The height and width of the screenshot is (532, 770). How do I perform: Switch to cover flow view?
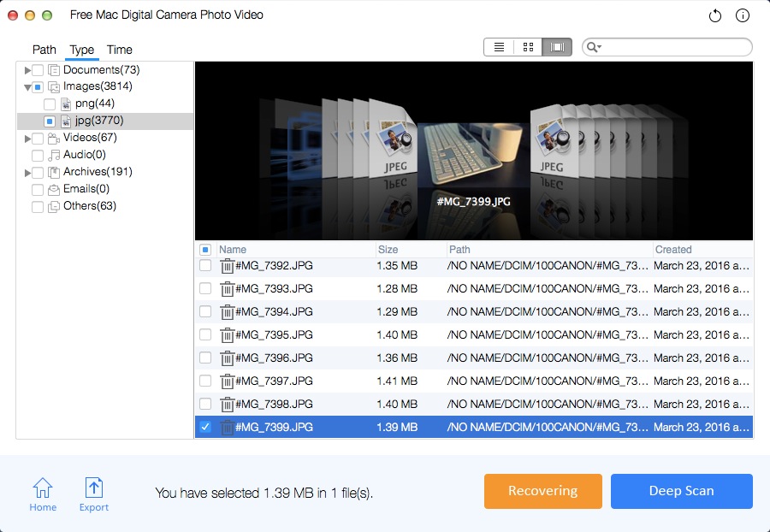(557, 47)
